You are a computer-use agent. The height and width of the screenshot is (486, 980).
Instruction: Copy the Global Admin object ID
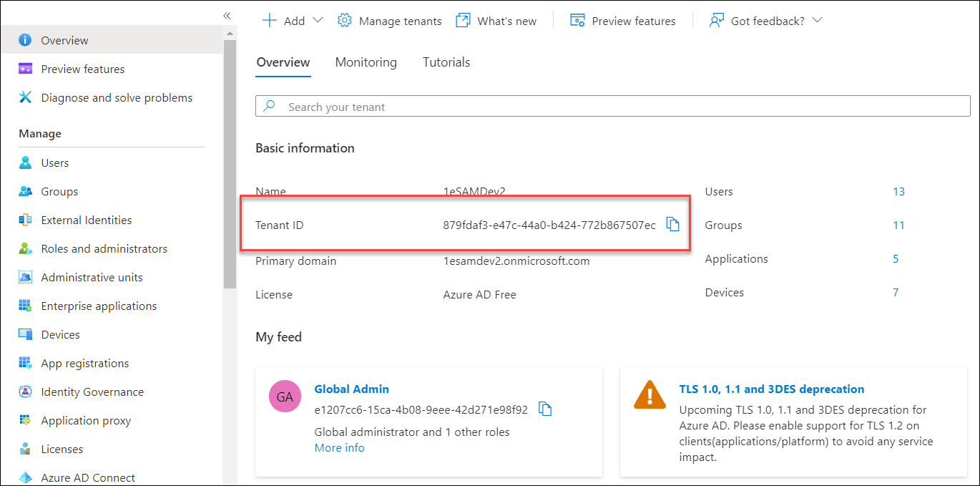tap(545, 409)
